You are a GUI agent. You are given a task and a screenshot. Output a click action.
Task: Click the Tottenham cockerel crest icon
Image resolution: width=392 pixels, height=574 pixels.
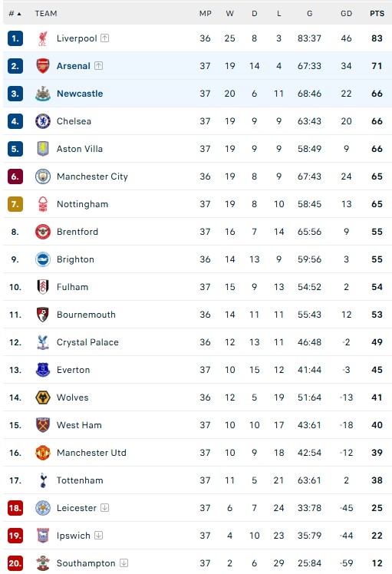point(43,480)
